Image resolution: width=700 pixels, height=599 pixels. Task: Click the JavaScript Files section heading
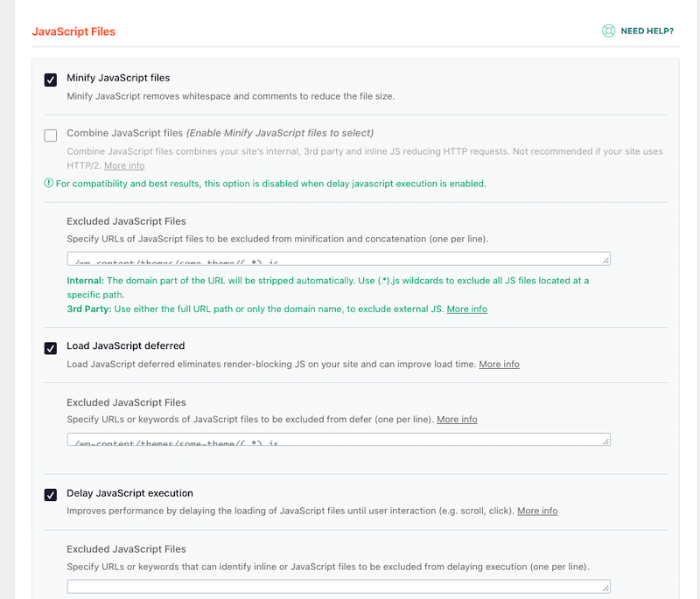click(x=73, y=30)
